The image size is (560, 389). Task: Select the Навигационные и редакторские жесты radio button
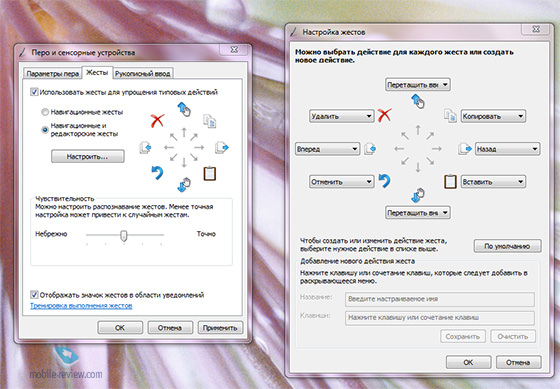45,130
